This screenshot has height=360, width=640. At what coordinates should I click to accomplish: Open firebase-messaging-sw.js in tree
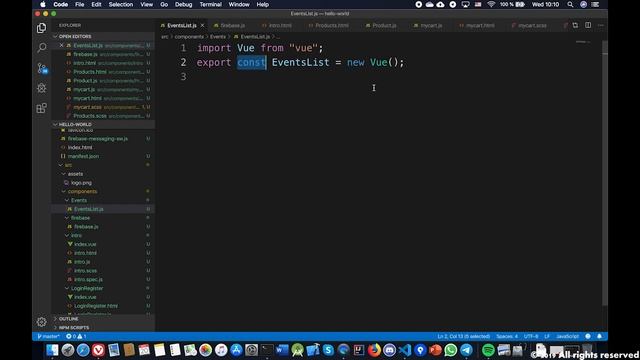click(x=103, y=139)
